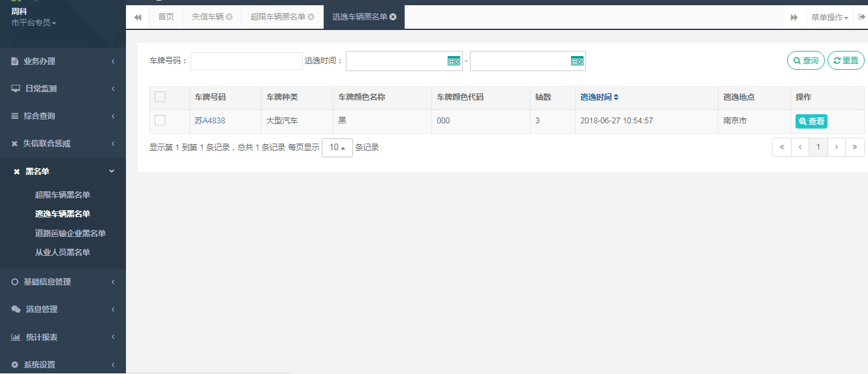This screenshot has width=868, height=374.
Task: Click the 业务办理 file icon in sidebar
Action: 15,61
